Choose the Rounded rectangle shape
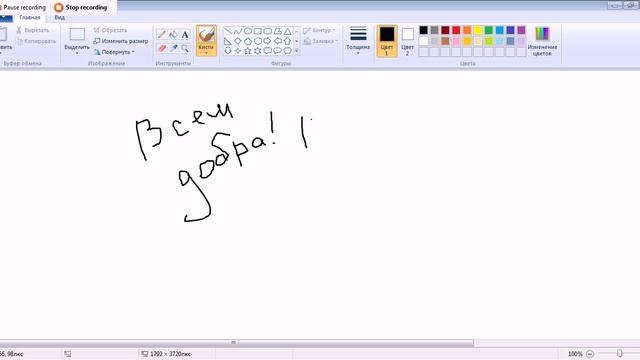The height and width of the screenshot is (360, 640). (268, 31)
